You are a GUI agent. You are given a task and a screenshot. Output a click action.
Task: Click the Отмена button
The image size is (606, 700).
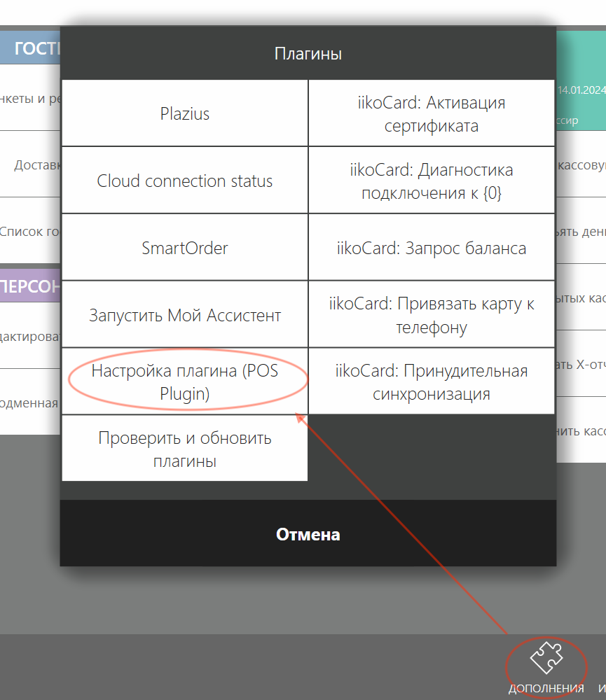coord(308,533)
